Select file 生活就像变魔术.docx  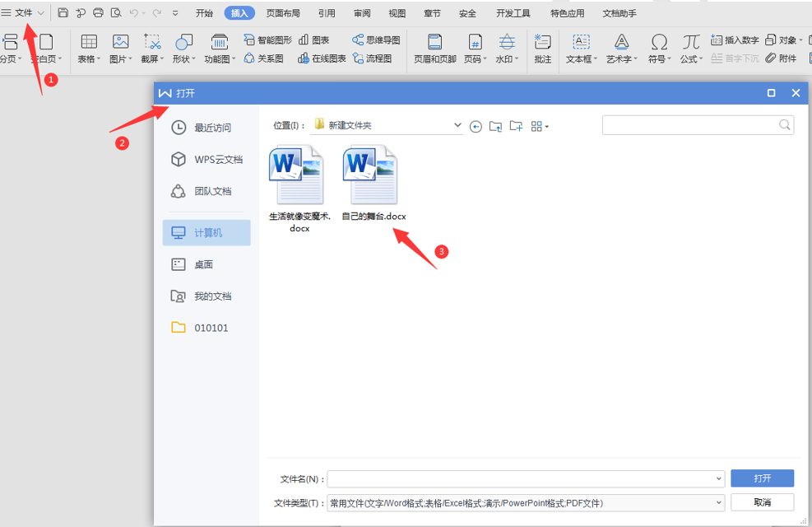tap(299, 189)
